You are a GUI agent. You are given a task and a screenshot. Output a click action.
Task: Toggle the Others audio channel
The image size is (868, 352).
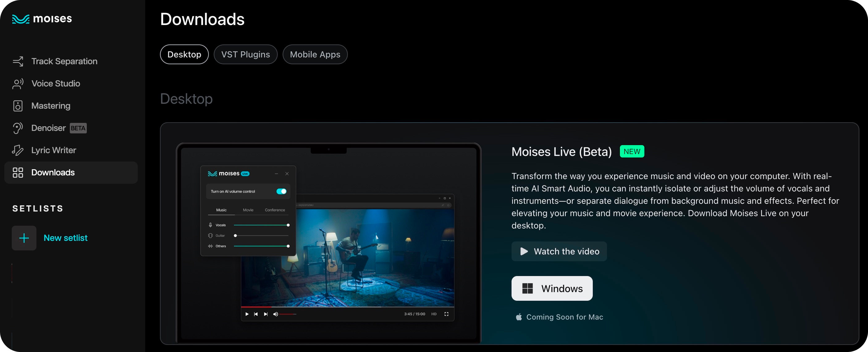pyautogui.click(x=288, y=246)
